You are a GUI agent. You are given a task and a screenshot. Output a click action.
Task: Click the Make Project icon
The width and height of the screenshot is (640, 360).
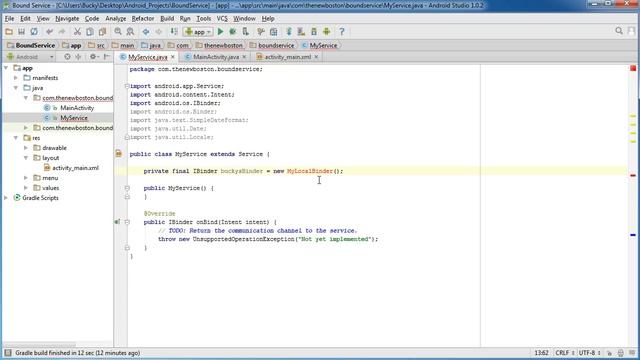(174, 31)
